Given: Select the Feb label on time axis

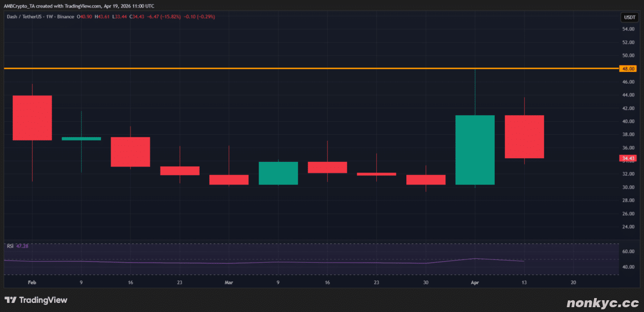Looking at the screenshot, I should point(32,282).
